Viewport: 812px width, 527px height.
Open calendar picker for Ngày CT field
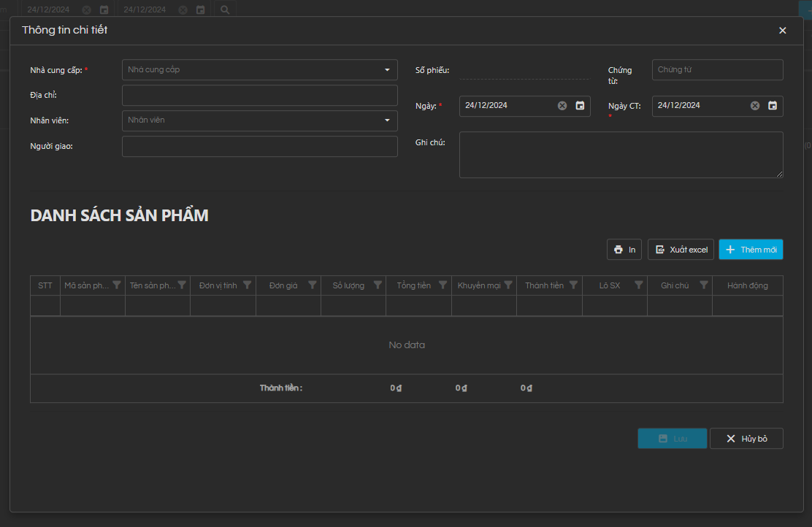tap(773, 106)
